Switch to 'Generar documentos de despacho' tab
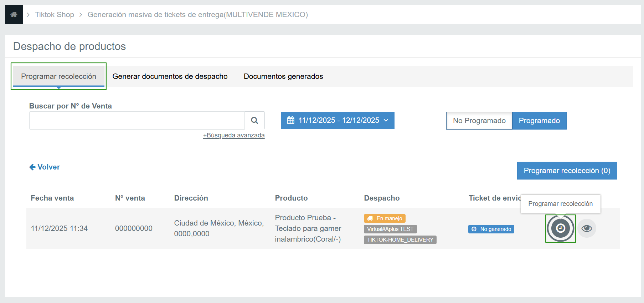 170,76
